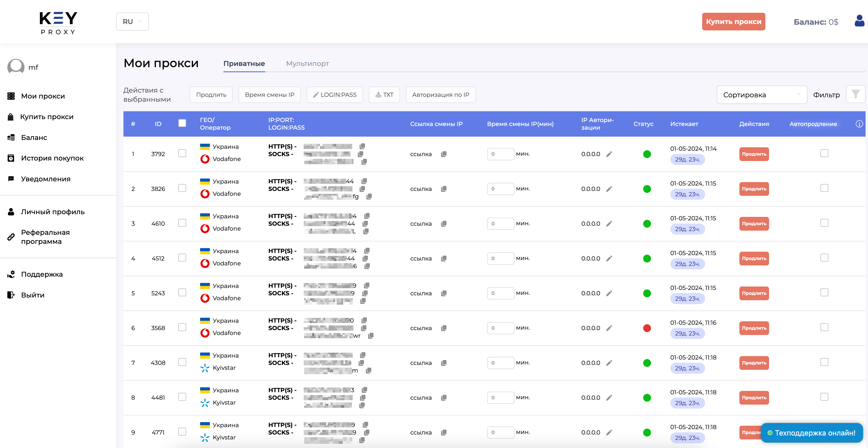This screenshot has height=448, width=868.
Task: Switch to the Мультипорт tab
Action: [307, 64]
